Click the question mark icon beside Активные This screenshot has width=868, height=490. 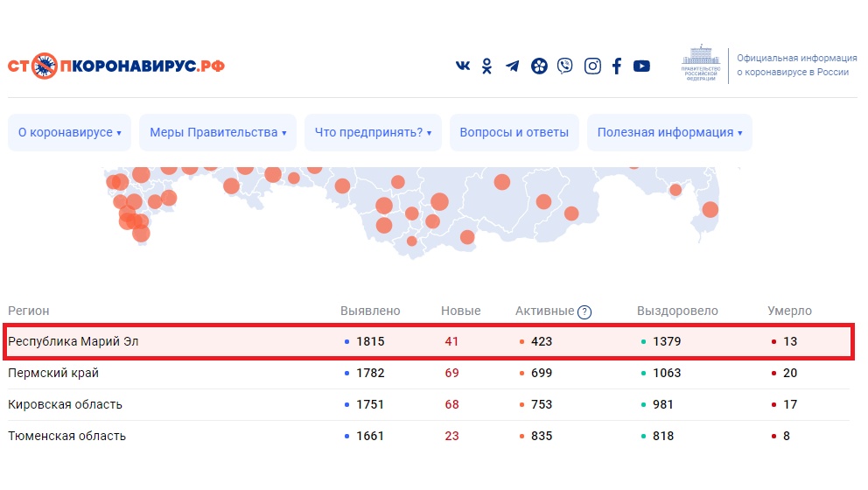[x=584, y=311]
